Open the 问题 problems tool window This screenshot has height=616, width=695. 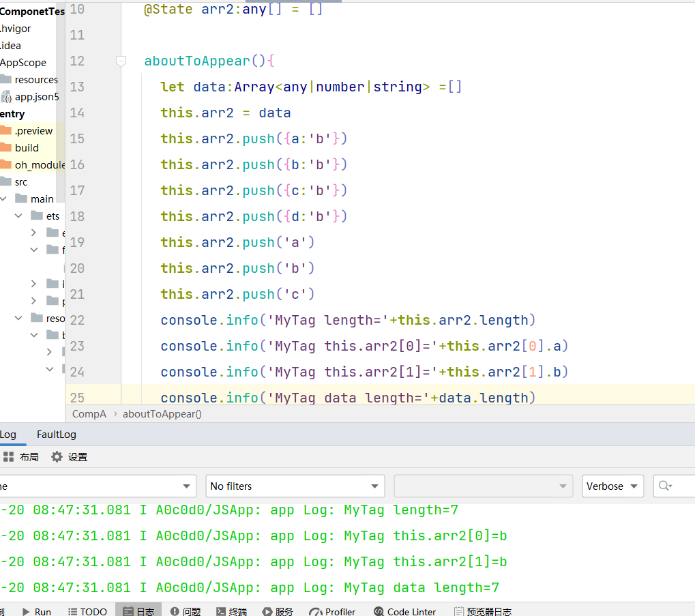point(186,612)
